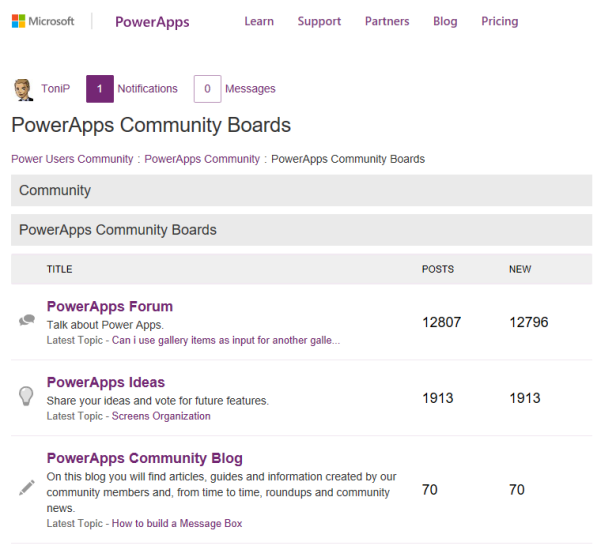Image resolution: width=600 pixels, height=545 pixels.
Task: Click ToniP's user avatar
Action: tap(23, 89)
